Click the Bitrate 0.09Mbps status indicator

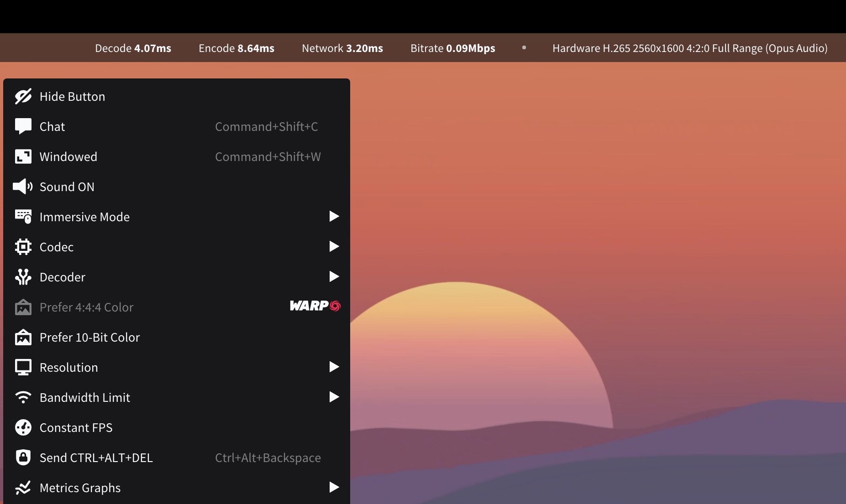coord(452,48)
